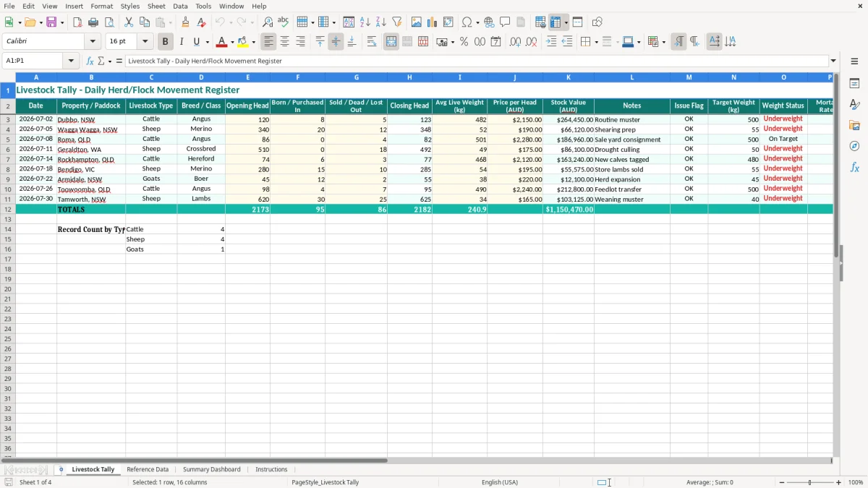
Task: Toggle Print Preview icon
Action: pos(109,22)
